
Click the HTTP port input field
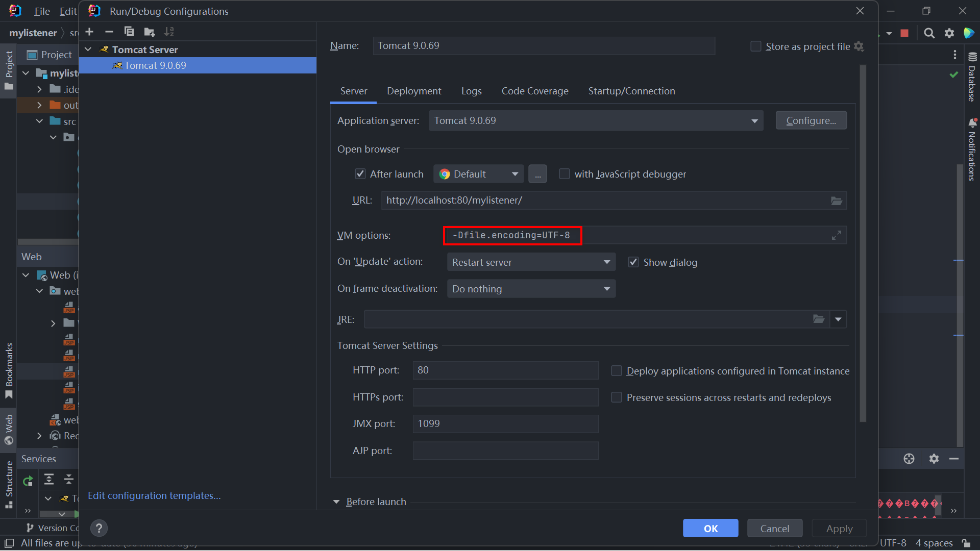click(x=505, y=370)
